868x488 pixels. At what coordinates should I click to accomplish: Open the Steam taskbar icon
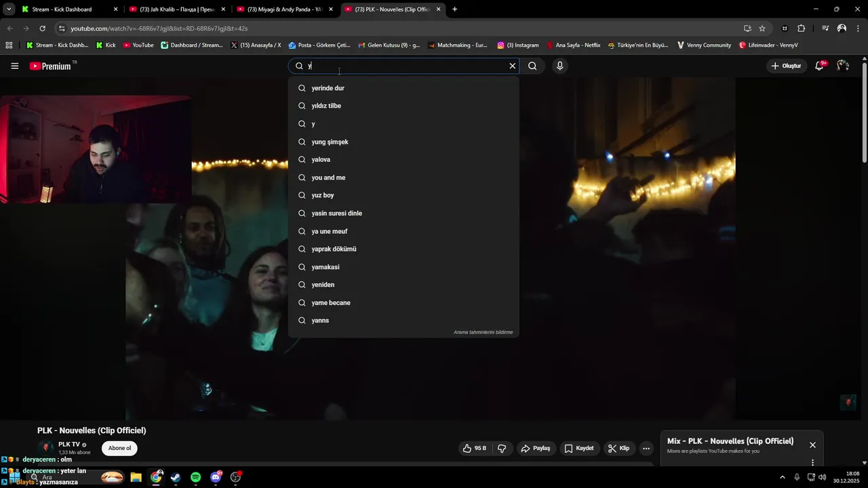coord(176,477)
